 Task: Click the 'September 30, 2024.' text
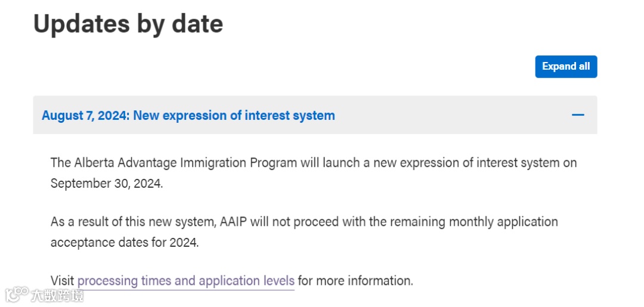tap(107, 184)
